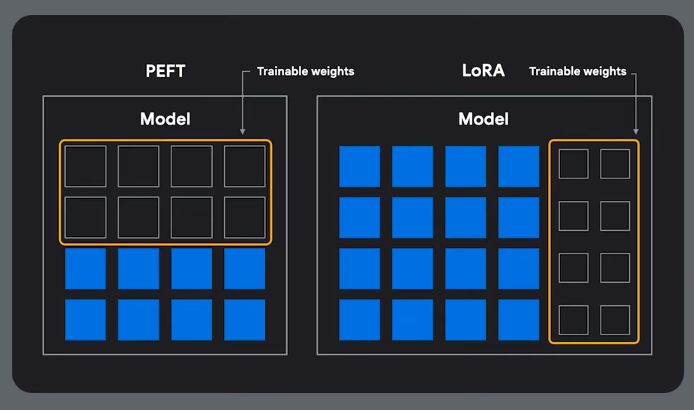Click the Trainable weights label beside PEFT
Viewport: 694px width, 410px height.
[x=305, y=72]
